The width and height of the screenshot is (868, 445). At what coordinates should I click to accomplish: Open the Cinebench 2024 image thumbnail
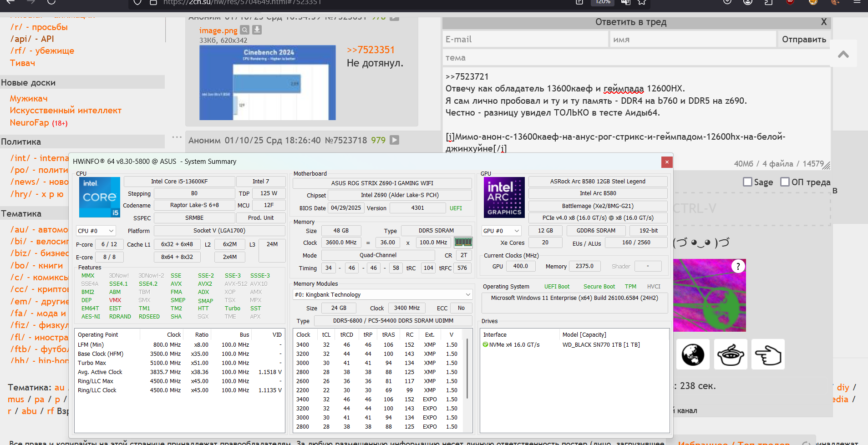point(268,82)
